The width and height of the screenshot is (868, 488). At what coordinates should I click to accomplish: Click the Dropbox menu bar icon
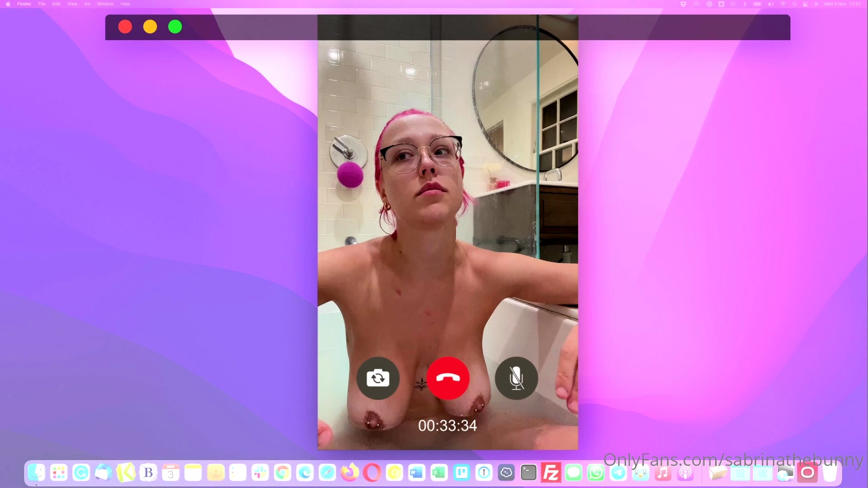[683, 4]
